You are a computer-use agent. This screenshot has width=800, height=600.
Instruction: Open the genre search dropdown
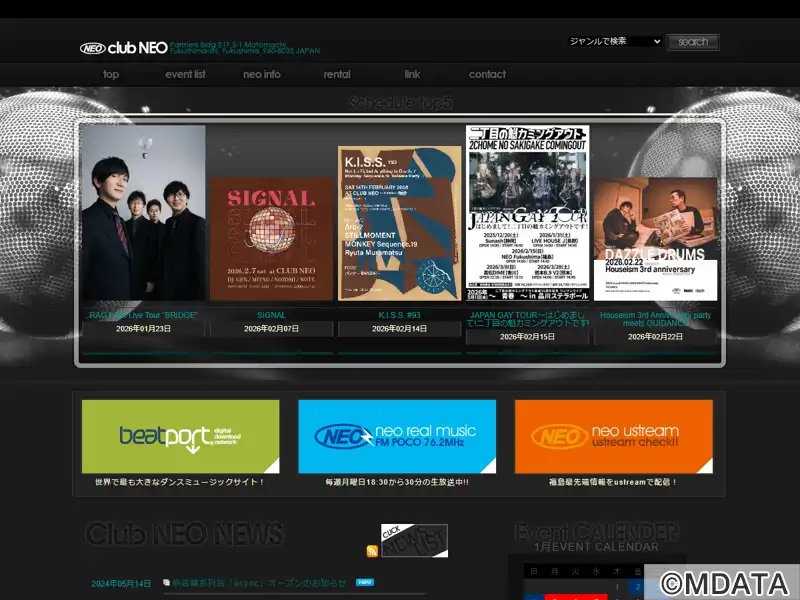pyautogui.click(x=615, y=41)
